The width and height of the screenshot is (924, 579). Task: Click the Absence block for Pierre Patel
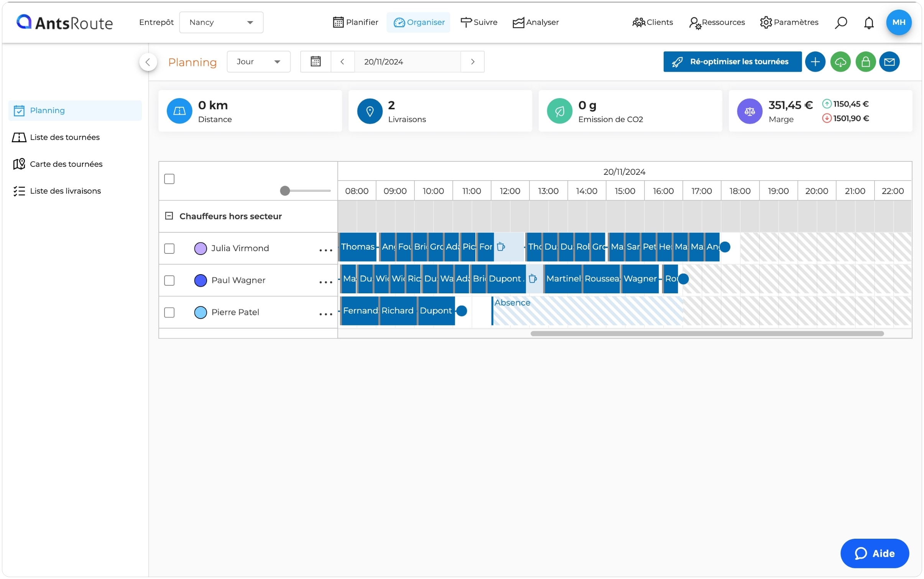pyautogui.click(x=588, y=311)
